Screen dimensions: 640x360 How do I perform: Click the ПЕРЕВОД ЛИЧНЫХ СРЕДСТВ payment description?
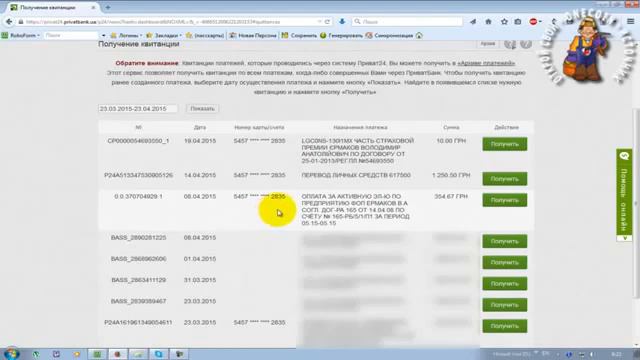(356, 175)
